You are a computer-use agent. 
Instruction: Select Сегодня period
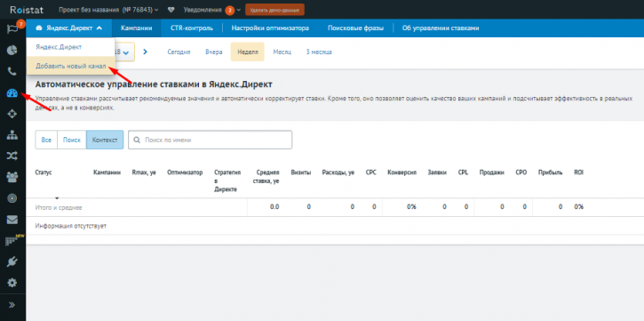[179, 52]
